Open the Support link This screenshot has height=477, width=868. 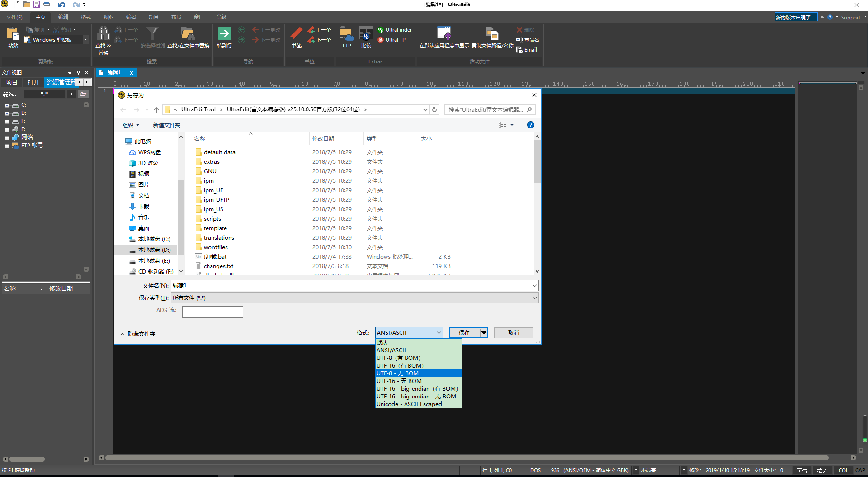tap(850, 18)
